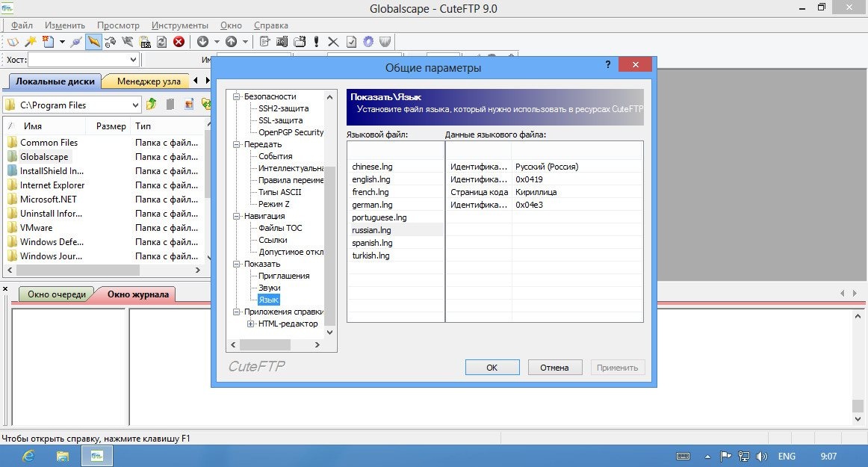Click the black X Delete toolbar icon

click(333, 42)
